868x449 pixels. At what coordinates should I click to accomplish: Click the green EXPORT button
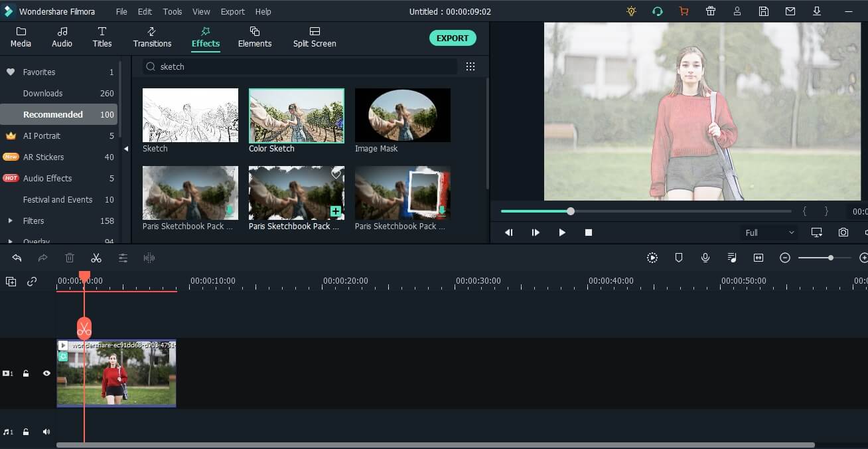click(x=453, y=38)
